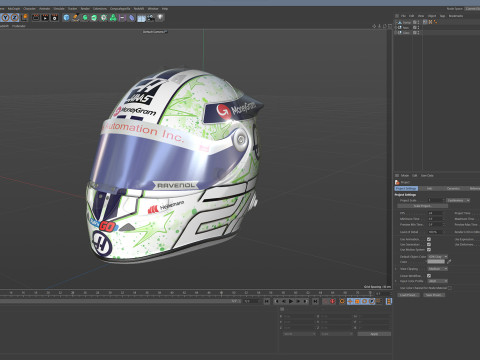
Task: Click the Project Scale value field
Action: [435, 200]
